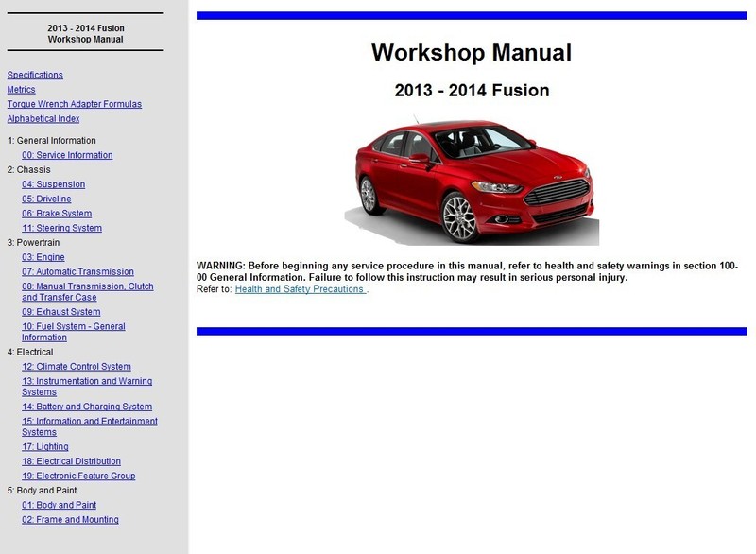
Task: Open 04: Suspension section
Action: [54, 184]
